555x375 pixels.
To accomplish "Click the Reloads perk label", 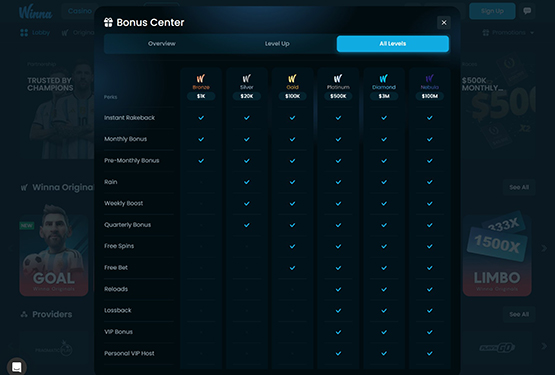I will pyautogui.click(x=116, y=289).
